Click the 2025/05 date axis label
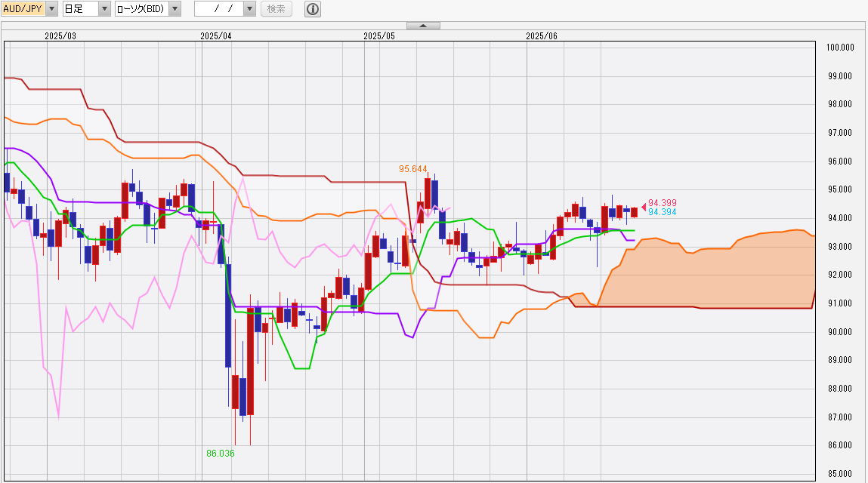868x483 pixels. pos(379,36)
